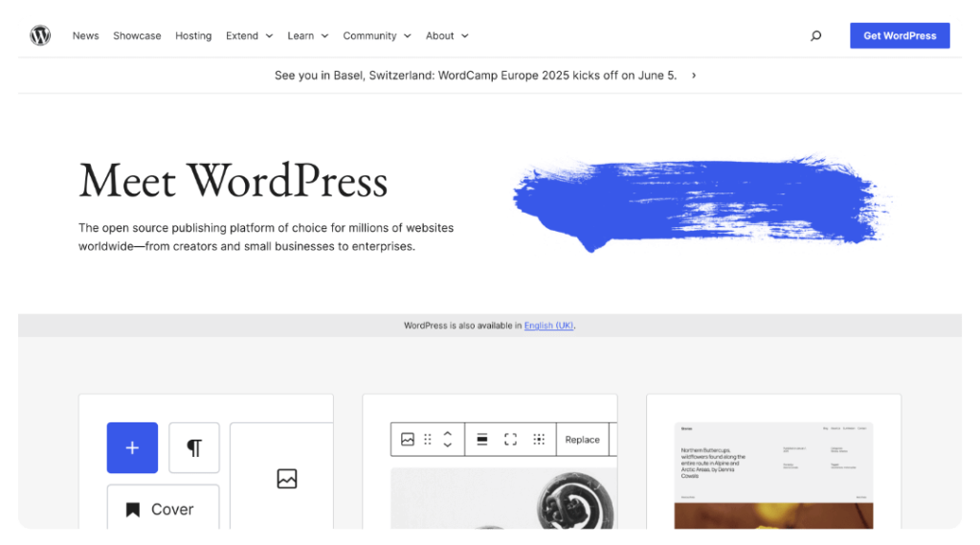Expand the Extend dropdown menu

(x=249, y=36)
